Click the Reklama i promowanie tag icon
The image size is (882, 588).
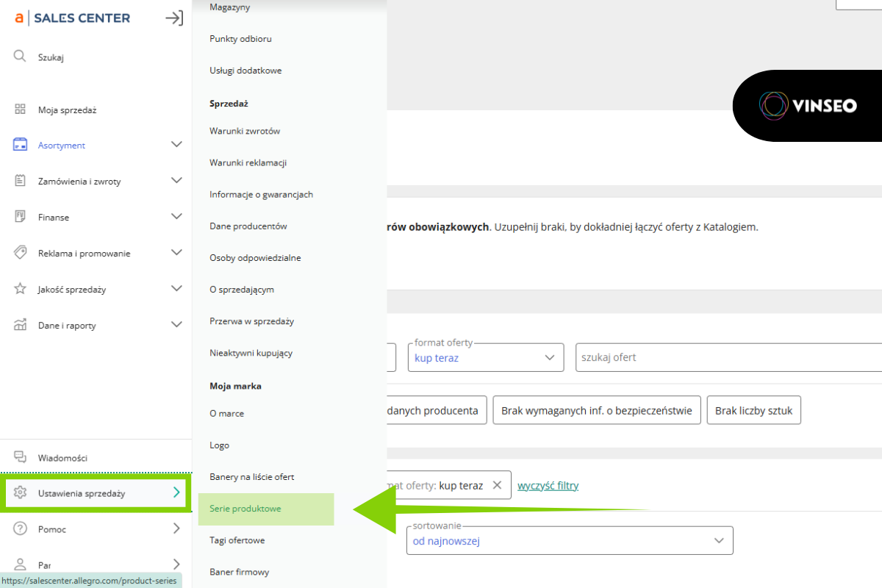tap(20, 253)
